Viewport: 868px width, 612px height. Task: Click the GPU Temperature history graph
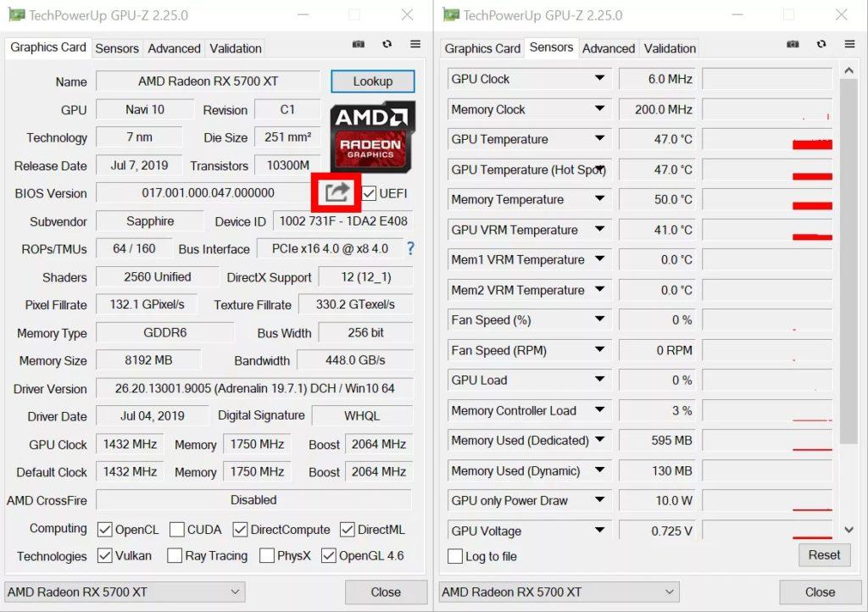[767, 139]
